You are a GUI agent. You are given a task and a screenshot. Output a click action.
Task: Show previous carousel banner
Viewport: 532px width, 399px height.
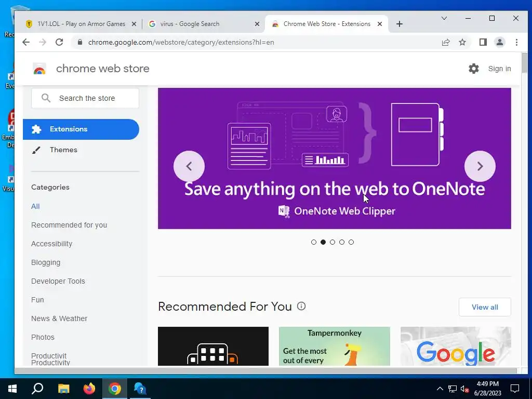tap(189, 166)
